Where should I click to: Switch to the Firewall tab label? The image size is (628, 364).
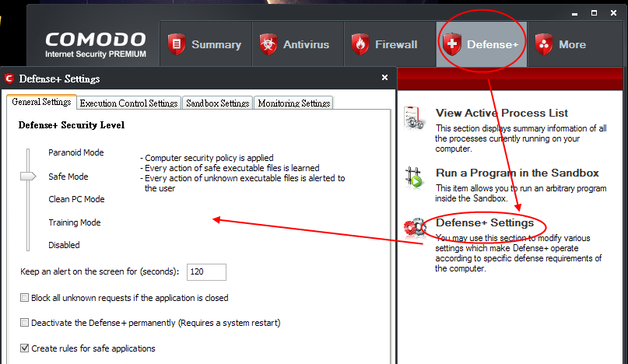pyautogui.click(x=396, y=44)
